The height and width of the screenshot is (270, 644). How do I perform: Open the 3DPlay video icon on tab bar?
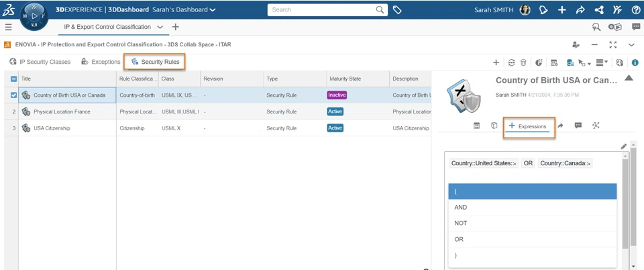click(615, 27)
